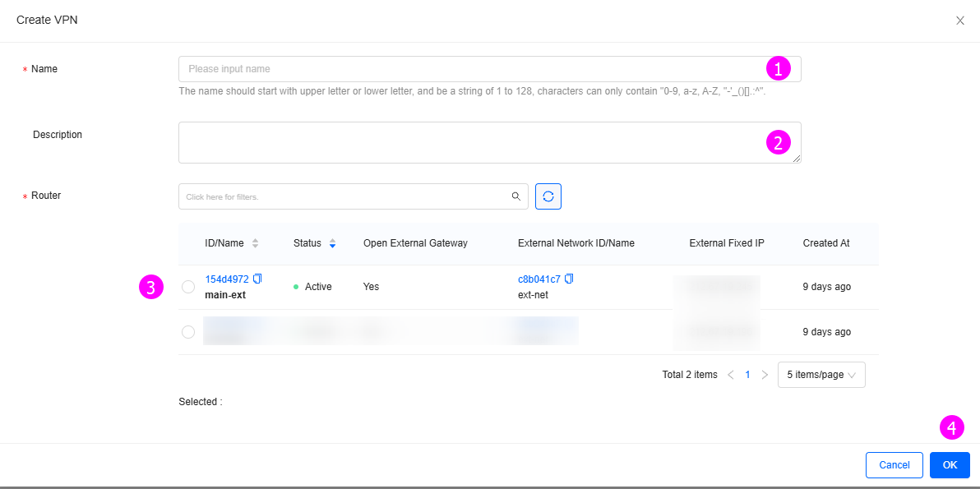The width and height of the screenshot is (980, 489).
Task: Confirm with the OK button
Action: [950, 464]
